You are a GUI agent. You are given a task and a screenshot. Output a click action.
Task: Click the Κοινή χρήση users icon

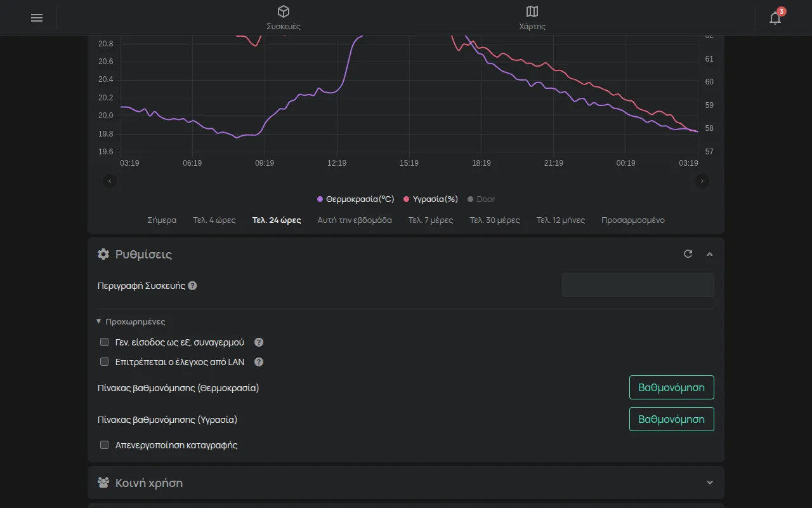(x=103, y=483)
